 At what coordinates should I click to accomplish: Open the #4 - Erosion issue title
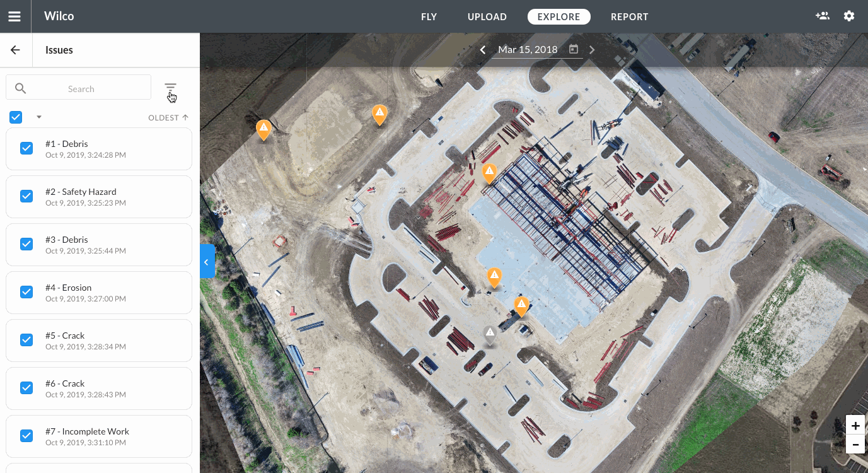click(x=69, y=288)
